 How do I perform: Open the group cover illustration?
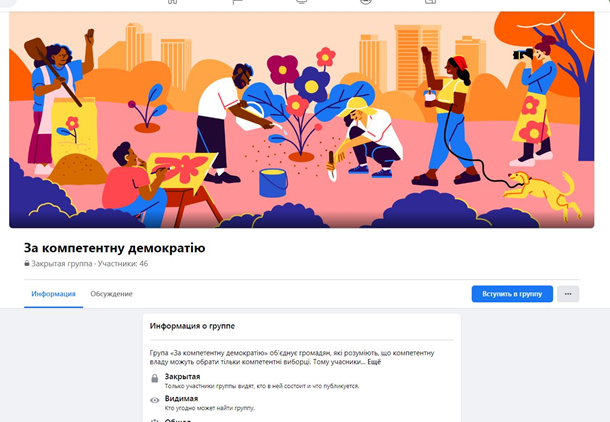click(x=301, y=119)
